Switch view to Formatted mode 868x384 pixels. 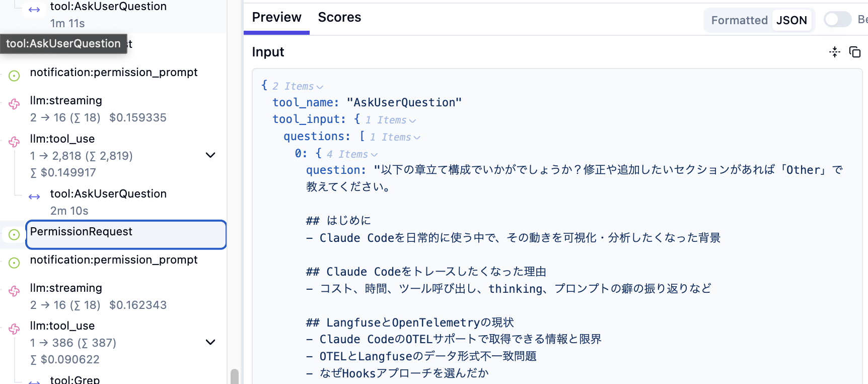click(739, 20)
